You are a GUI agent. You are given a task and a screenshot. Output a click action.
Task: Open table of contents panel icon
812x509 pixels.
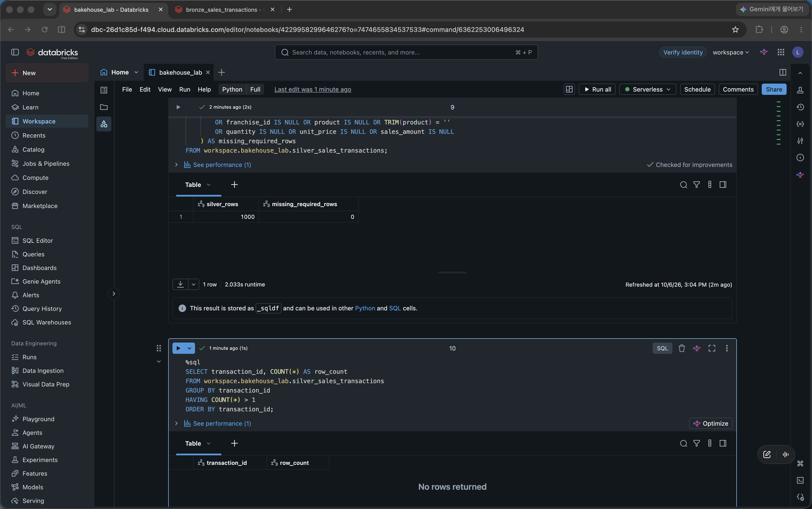(104, 90)
